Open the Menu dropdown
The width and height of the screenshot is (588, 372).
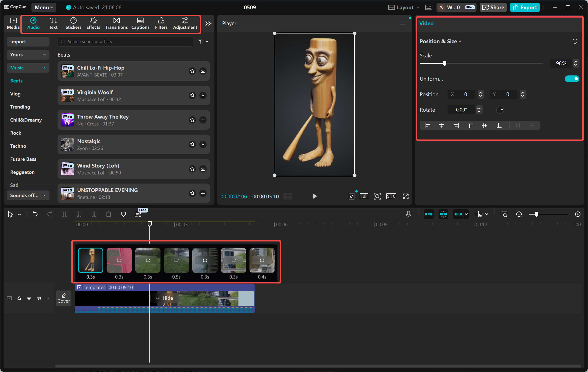point(43,7)
